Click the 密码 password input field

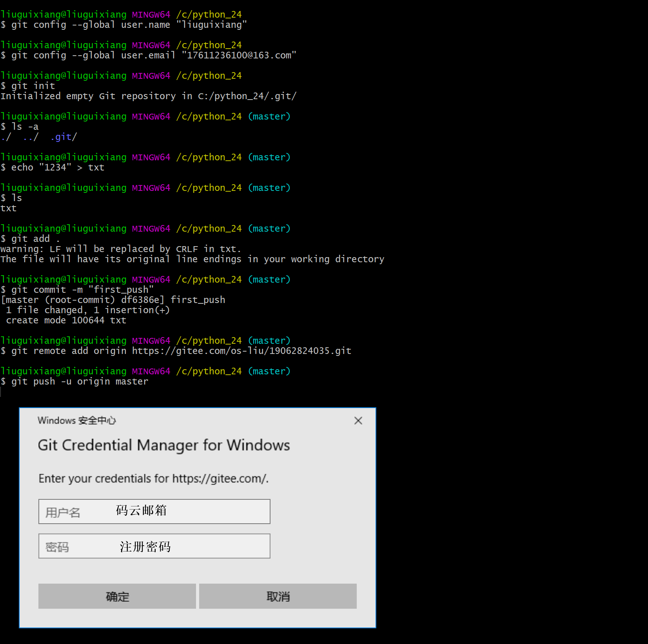tap(154, 546)
